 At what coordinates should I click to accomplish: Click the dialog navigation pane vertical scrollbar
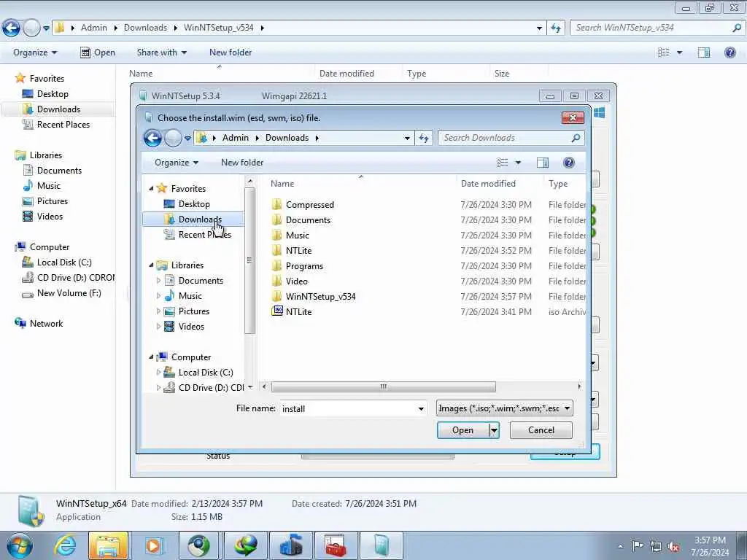pyautogui.click(x=249, y=261)
